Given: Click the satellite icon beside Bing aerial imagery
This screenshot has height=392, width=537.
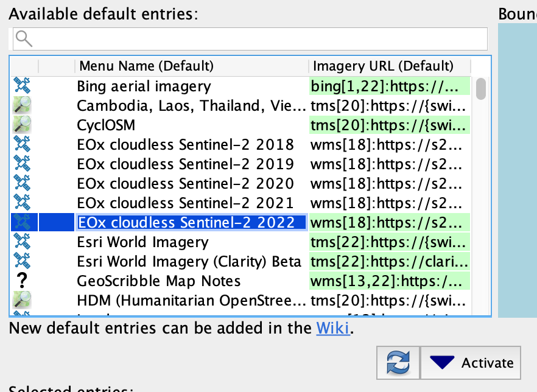Looking at the screenshot, I should pos(22,86).
